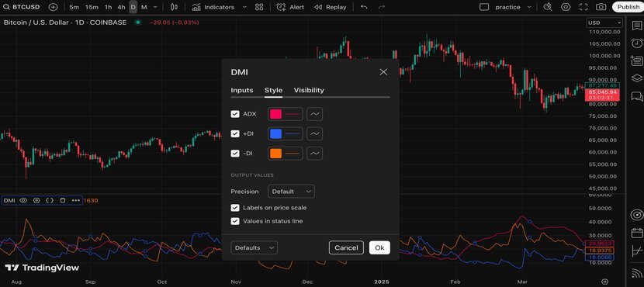Screen dimensions: 644x287
Task: Open the news panel in right sidebar
Action: point(636,61)
